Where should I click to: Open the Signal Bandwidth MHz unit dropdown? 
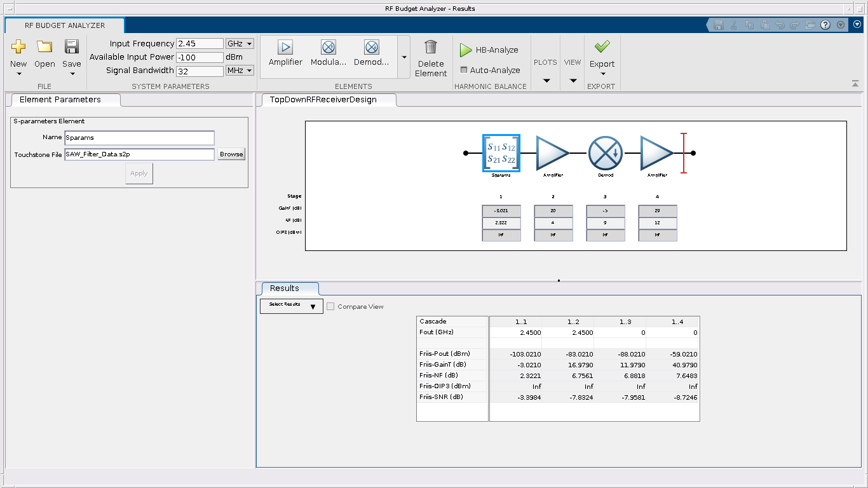240,71
